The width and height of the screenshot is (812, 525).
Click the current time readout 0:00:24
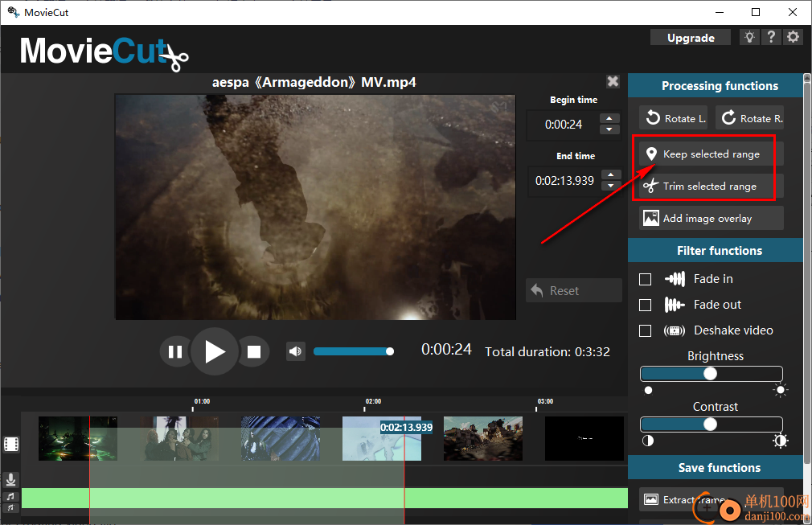pos(446,350)
